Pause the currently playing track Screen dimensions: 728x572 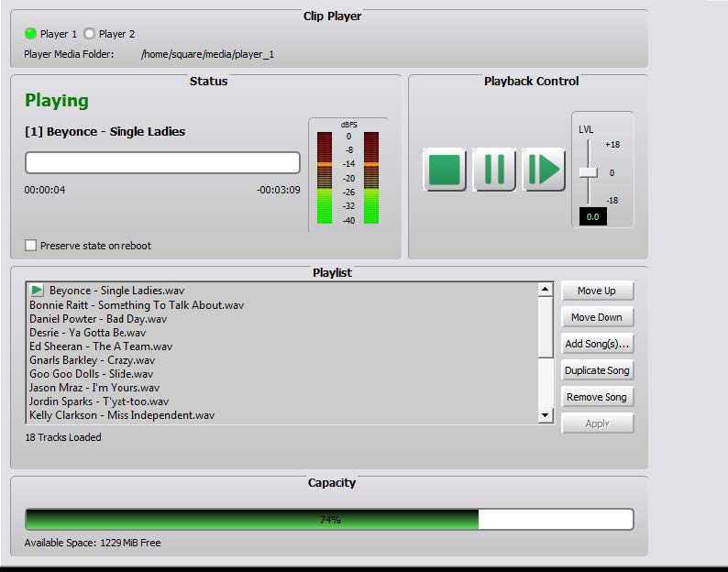pos(494,170)
